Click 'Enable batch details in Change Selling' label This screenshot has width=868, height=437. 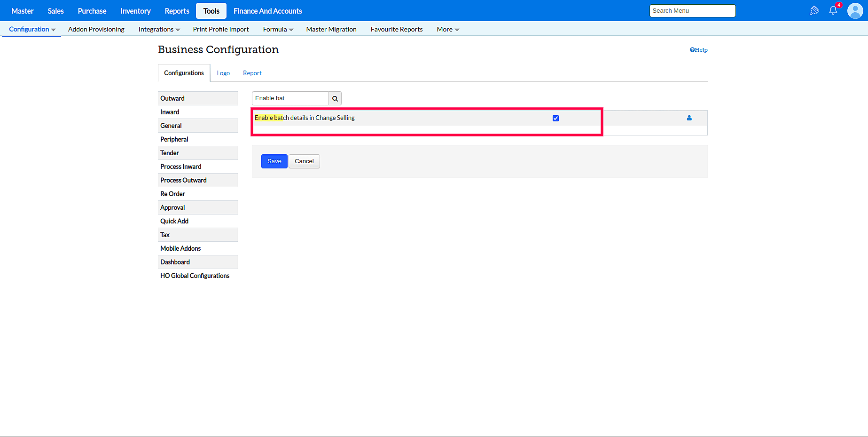(305, 118)
